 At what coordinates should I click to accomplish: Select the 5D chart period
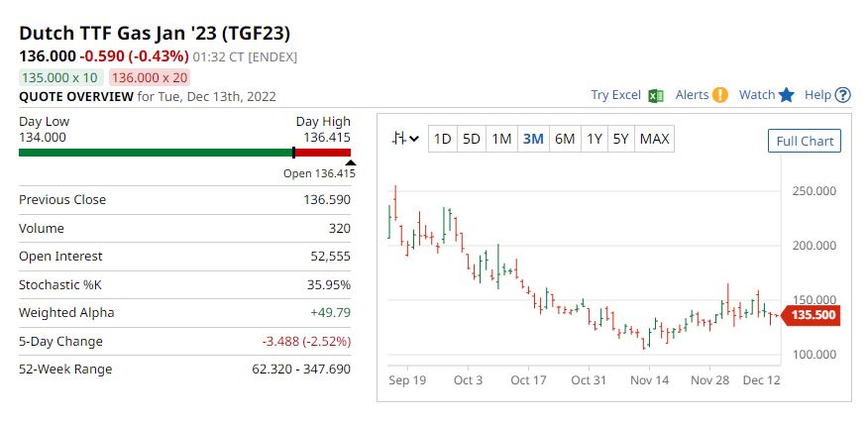coord(472,139)
